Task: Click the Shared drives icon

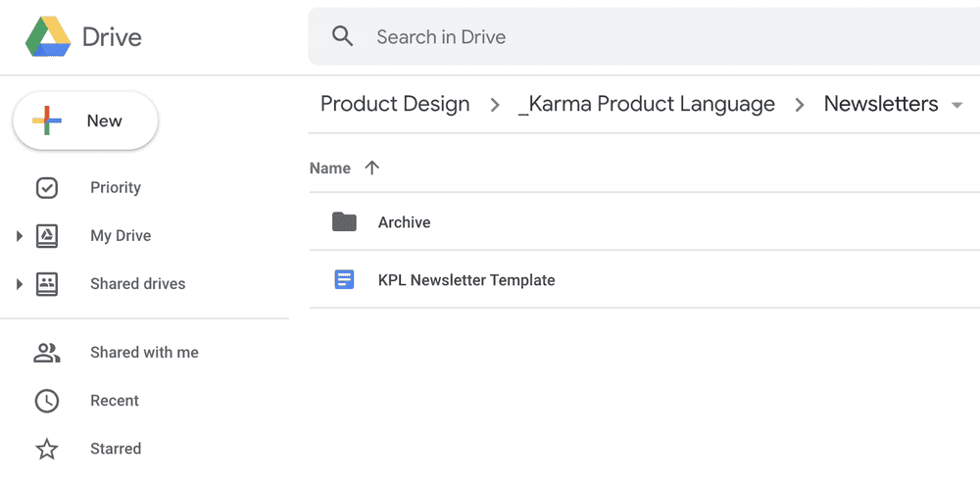Action: tap(47, 284)
